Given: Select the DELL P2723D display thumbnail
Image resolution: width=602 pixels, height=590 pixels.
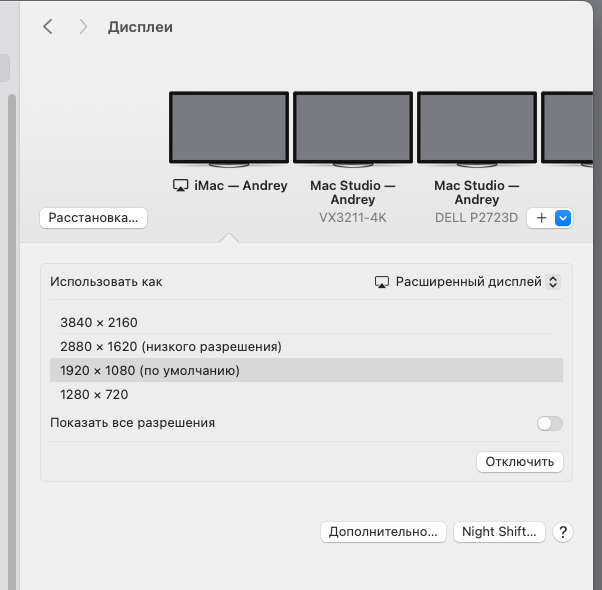Looking at the screenshot, I should [x=477, y=129].
